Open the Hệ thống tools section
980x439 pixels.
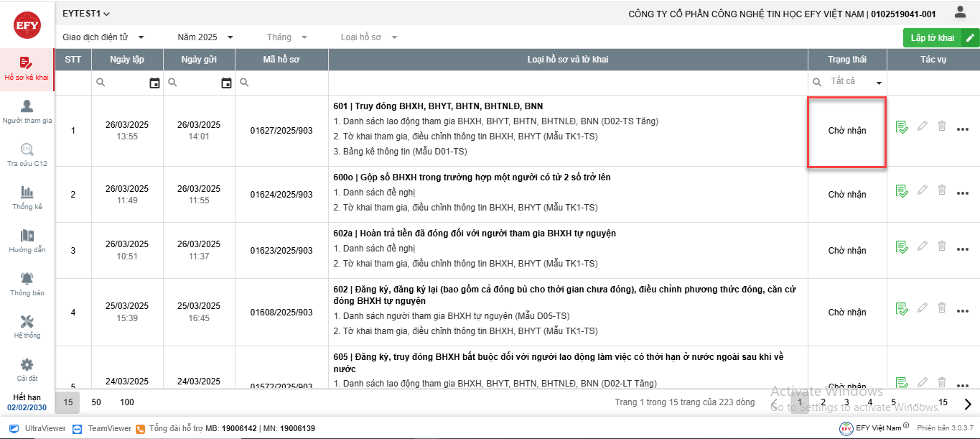point(27,326)
